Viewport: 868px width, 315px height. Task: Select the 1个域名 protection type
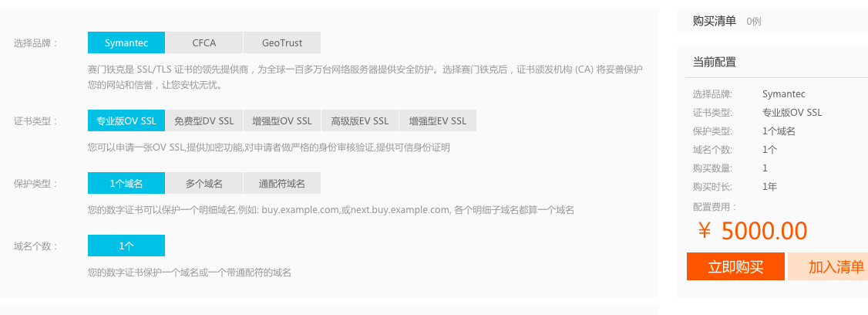(126, 184)
